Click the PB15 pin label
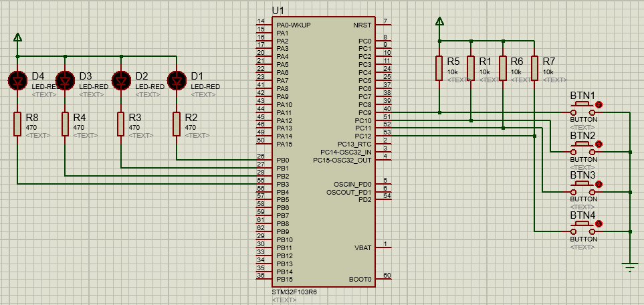This screenshot has width=644, height=305. [284, 280]
